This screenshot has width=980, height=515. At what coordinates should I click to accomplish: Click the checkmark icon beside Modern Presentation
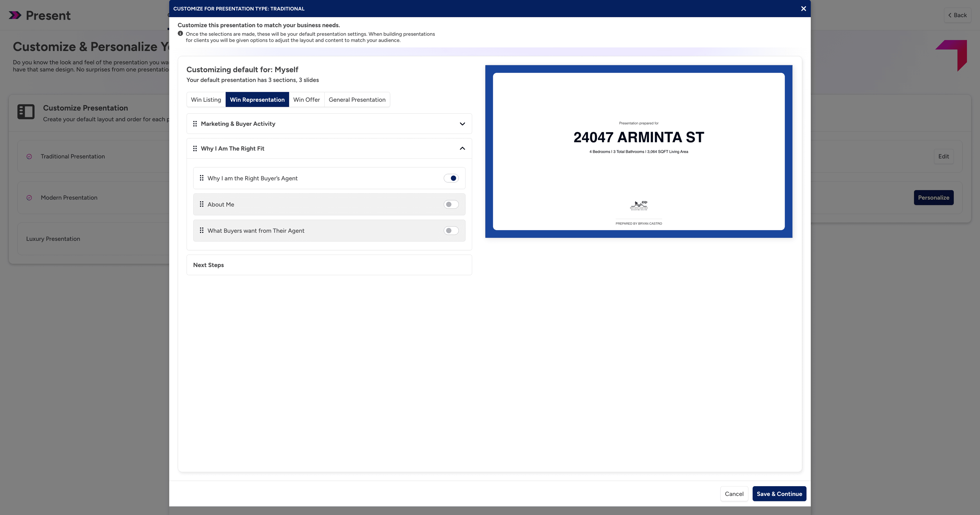coord(29,197)
